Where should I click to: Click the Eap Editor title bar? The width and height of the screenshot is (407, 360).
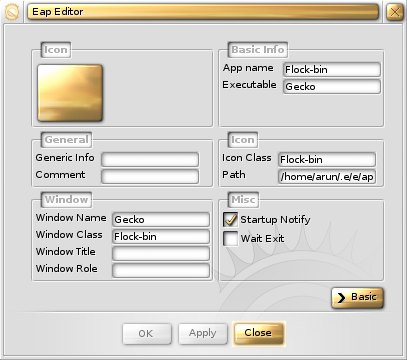(203, 12)
